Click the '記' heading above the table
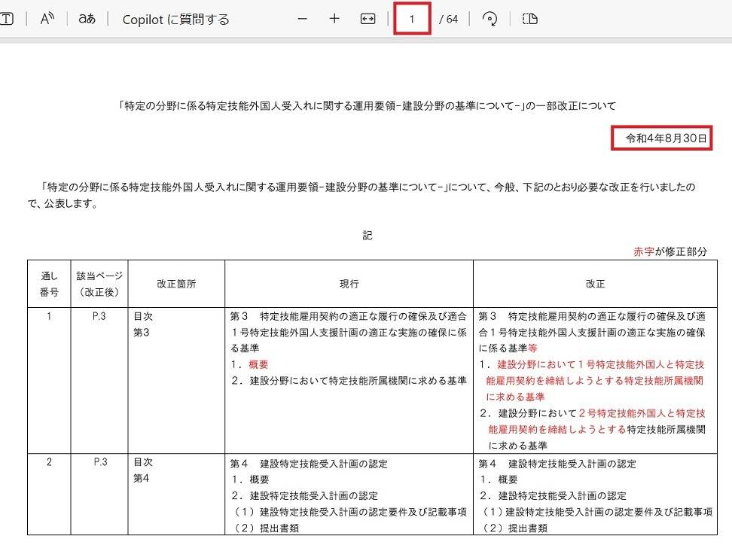732x560 pixels. pyautogui.click(x=367, y=236)
